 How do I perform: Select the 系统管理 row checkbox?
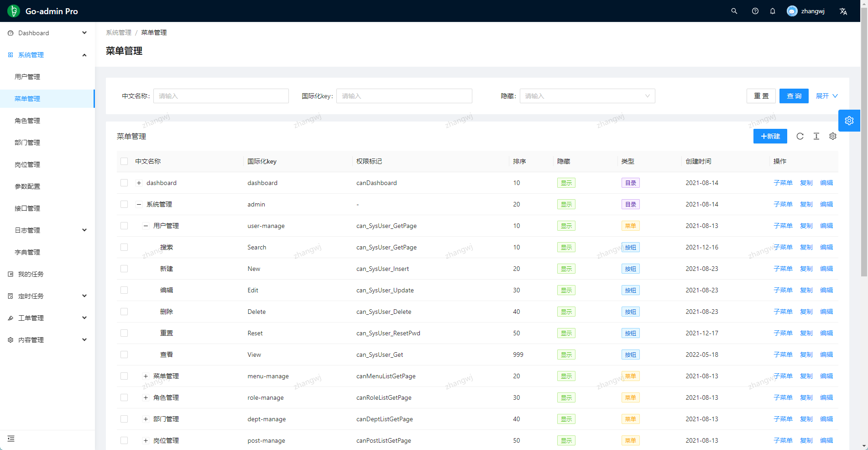(124, 204)
